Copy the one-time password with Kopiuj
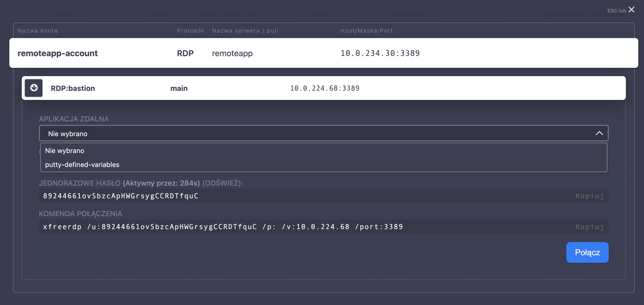The width and height of the screenshot is (644, 305). (x=589, y=196)
